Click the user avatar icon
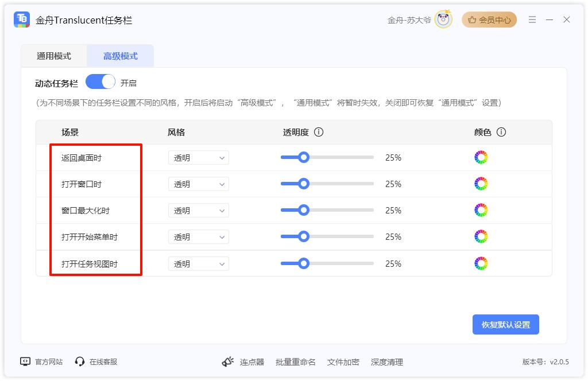This screenshot has height=381, width=588. 443,20
